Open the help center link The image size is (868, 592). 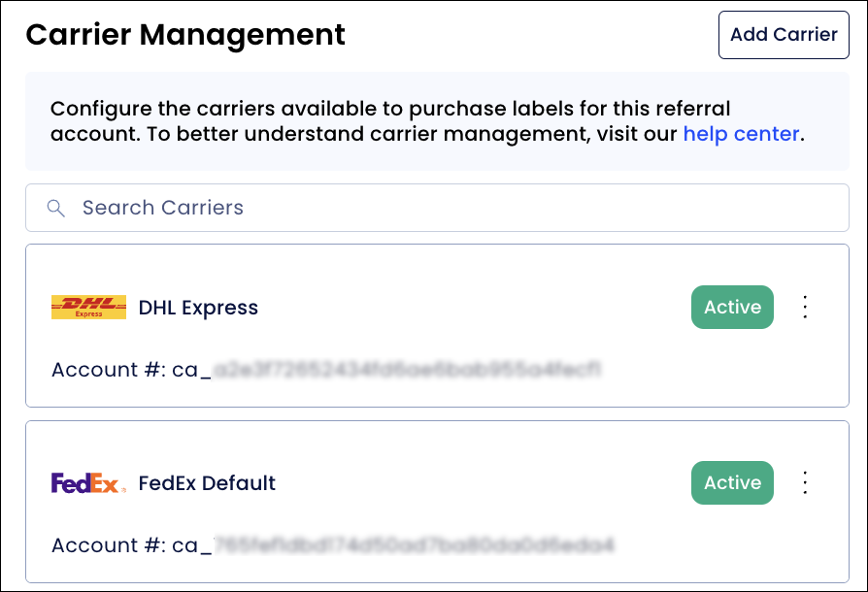tap(741, 134)
